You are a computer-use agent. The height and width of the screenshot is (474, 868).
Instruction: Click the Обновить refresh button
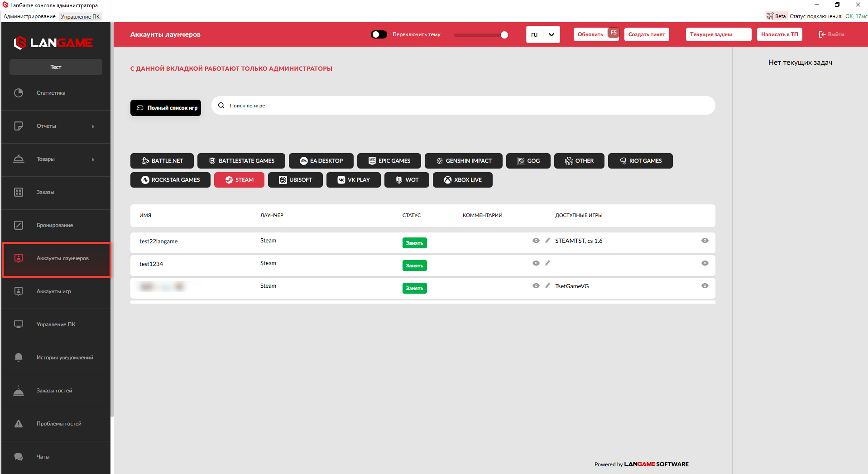(x=596, y=34)
